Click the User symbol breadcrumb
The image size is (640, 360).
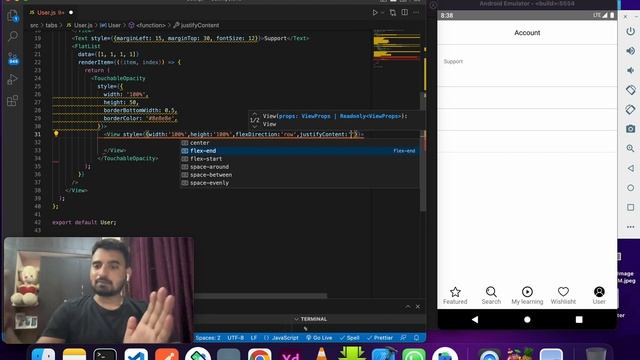(110, 25)
